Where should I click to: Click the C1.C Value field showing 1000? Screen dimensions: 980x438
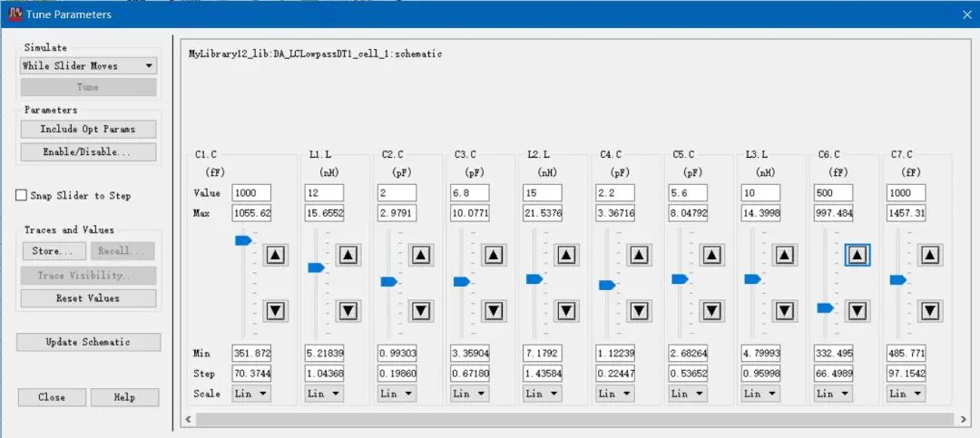[251, 192]
